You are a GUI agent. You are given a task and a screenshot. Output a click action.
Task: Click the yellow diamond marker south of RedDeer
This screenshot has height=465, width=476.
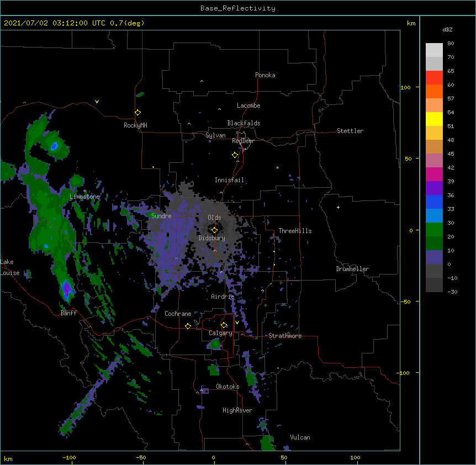pyautogui.click(x=235, y=155)
